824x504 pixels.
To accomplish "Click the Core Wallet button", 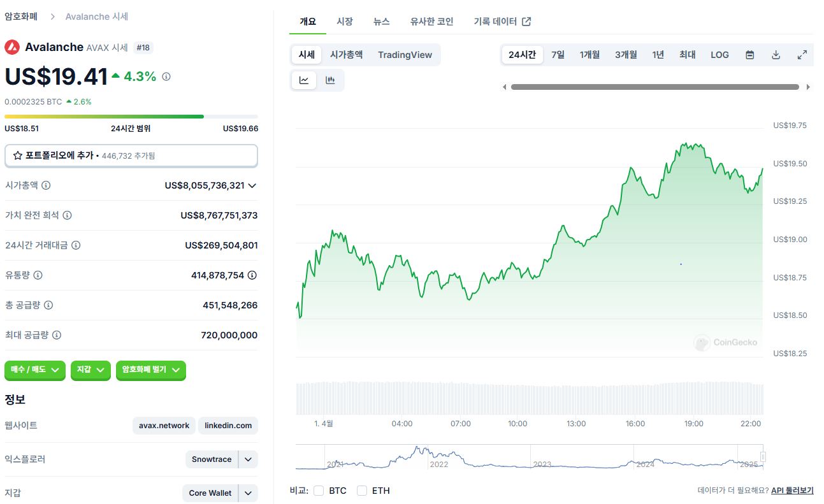I will click(210, 493).
